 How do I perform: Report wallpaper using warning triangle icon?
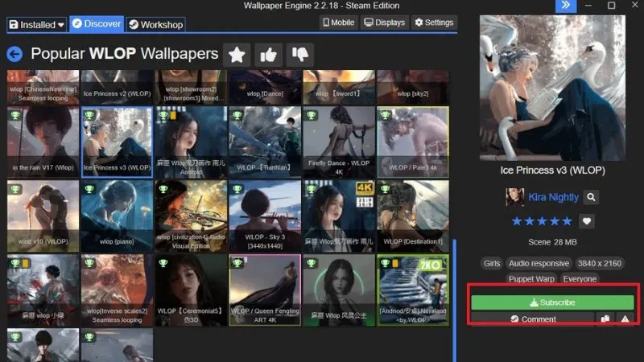625,319
